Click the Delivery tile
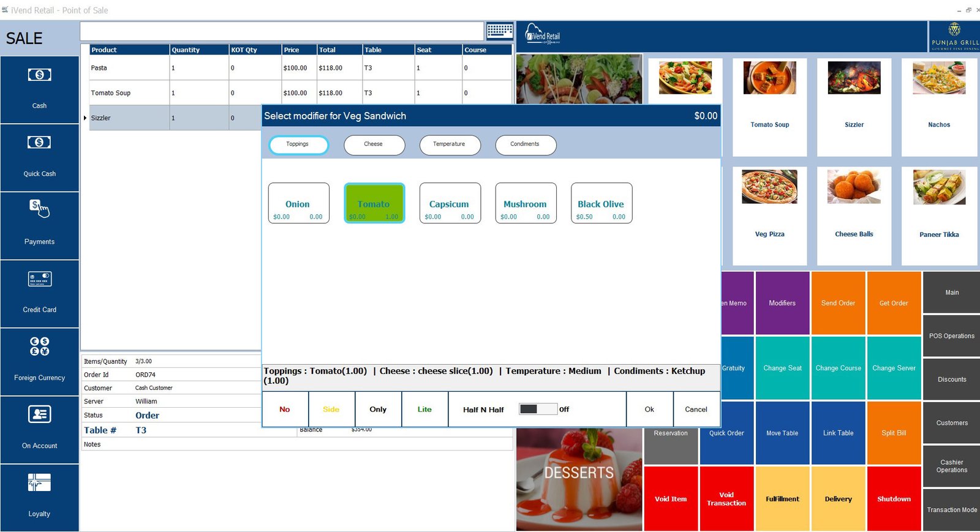980x532 pixels. point(838,499)
